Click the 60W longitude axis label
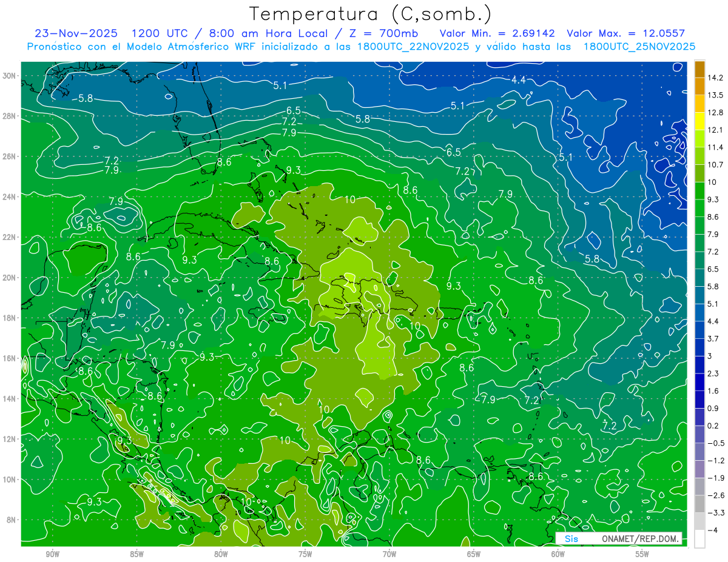 click(558, 554)
